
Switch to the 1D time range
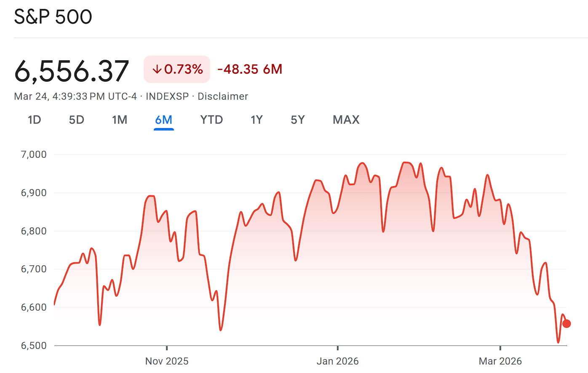pyautogui.click(x=35, y=120)
